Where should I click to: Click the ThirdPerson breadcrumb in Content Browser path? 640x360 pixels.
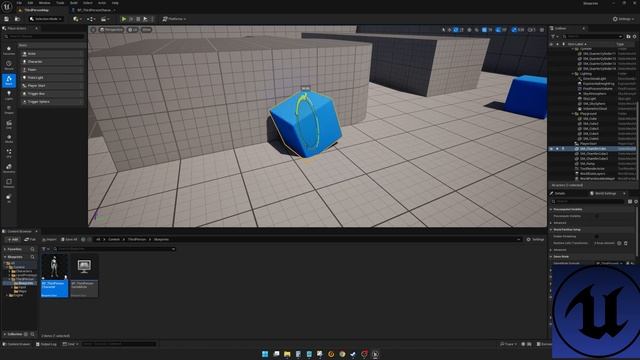tap(137, 240)
